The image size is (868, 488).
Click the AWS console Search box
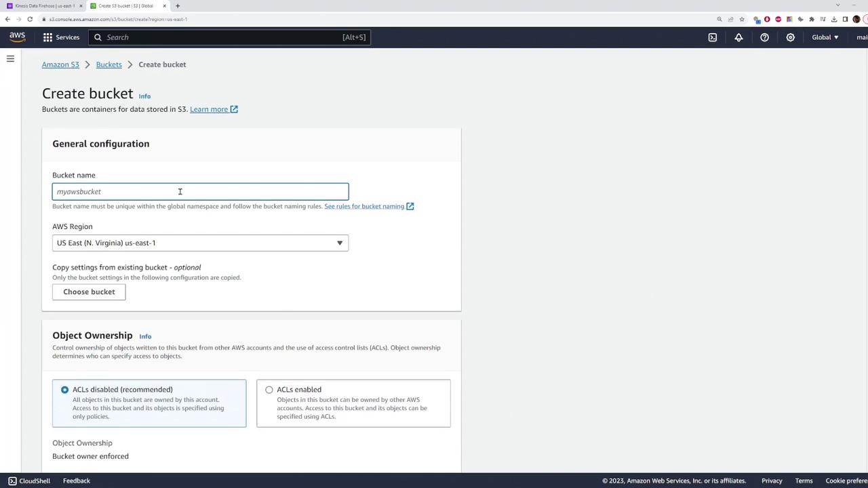click(229, 37)
